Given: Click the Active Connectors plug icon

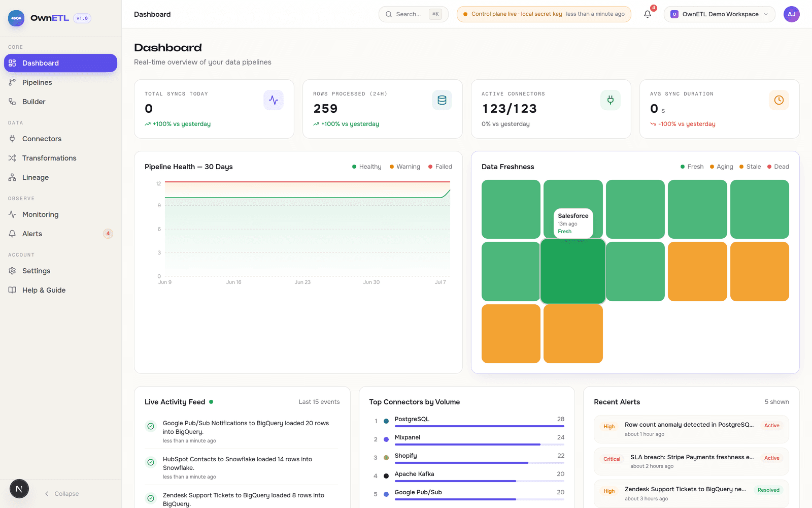Looking at the screenshot, I should coord(611,100).
